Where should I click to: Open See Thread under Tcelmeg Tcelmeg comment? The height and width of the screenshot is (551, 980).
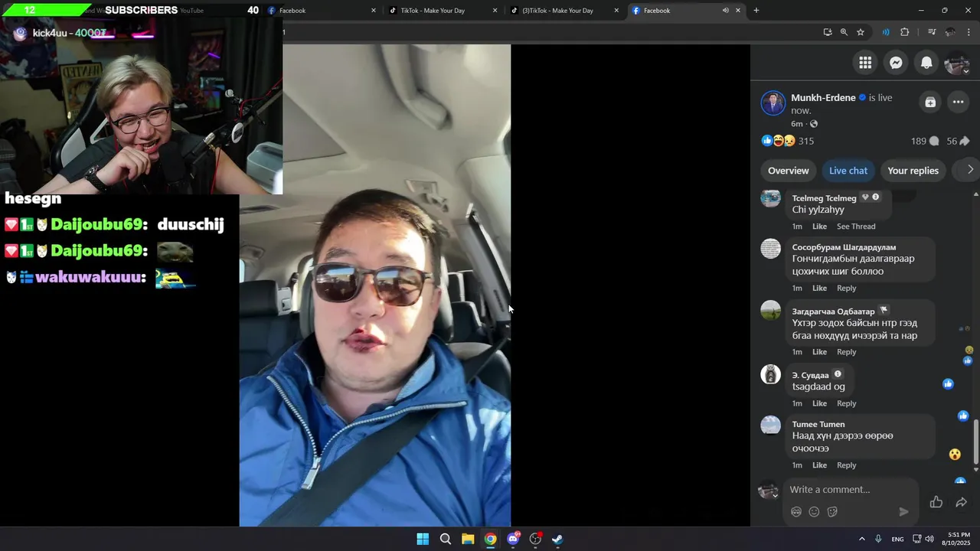[856, 227]
